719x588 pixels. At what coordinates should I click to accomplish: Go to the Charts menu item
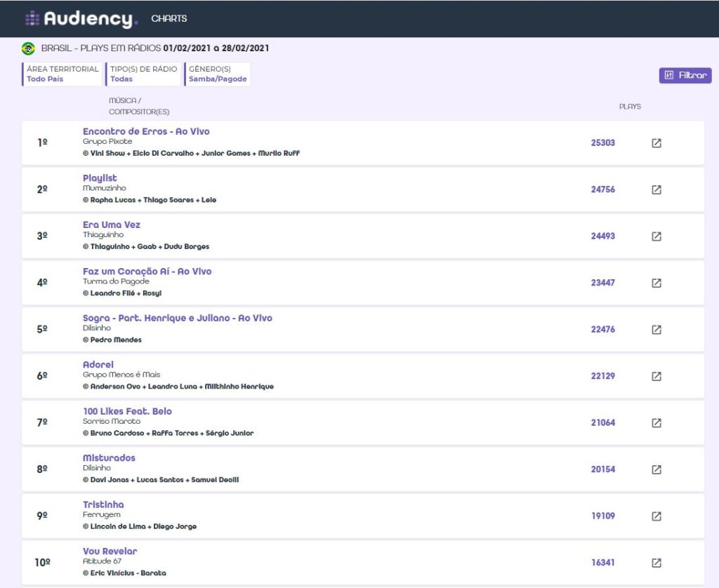click(x=169, y=19)
